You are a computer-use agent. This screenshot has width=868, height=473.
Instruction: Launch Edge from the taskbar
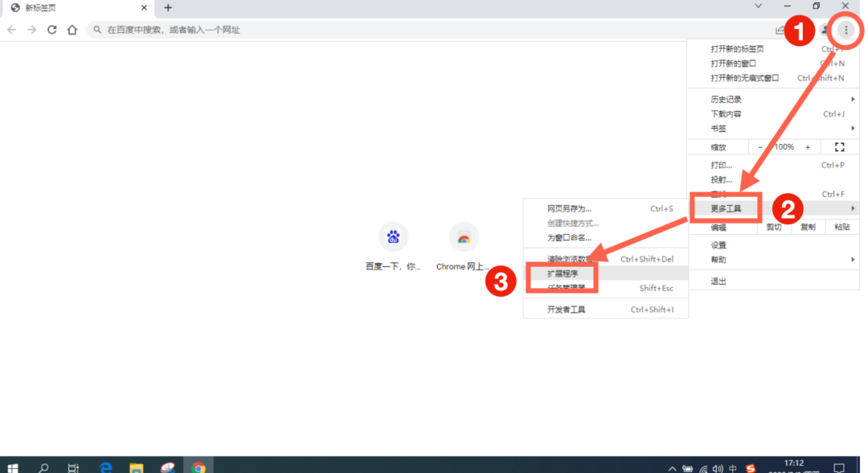click(105, 467)
